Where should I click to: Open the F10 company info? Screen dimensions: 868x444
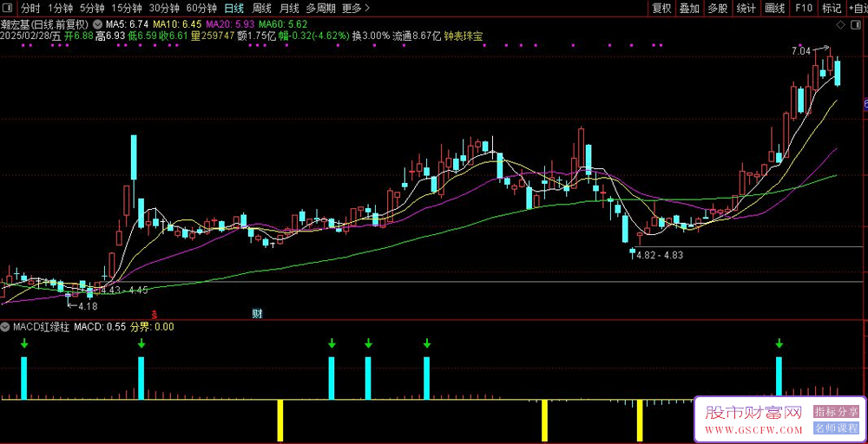click(804, 9)
